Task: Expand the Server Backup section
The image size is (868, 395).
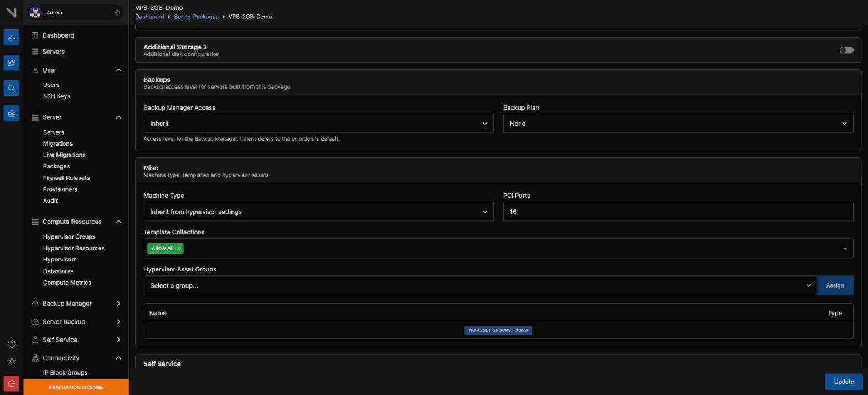Action: coord(118,322)
